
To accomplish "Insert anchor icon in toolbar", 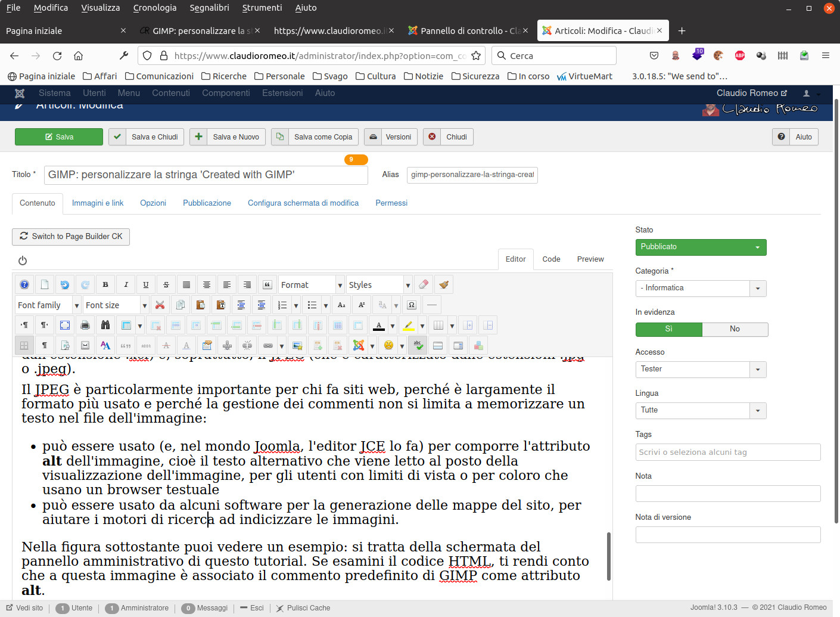I will pyautogui.click(x=227, y=345).
